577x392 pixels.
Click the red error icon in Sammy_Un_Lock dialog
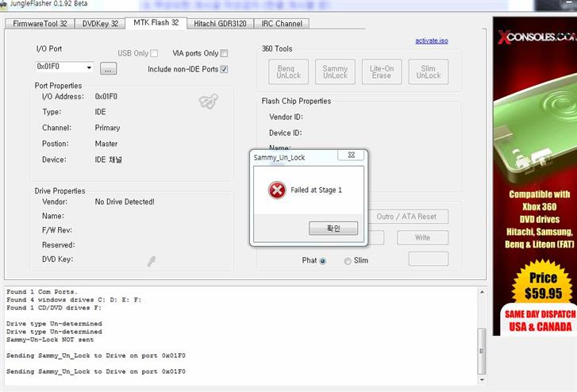coord(277,190)
